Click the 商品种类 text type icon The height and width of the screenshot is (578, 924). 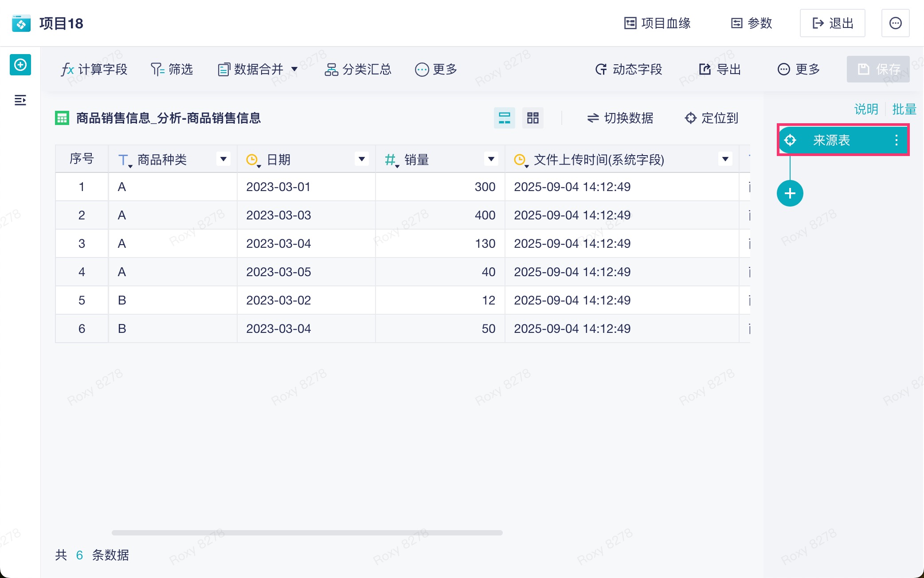(x=124, y=160)
